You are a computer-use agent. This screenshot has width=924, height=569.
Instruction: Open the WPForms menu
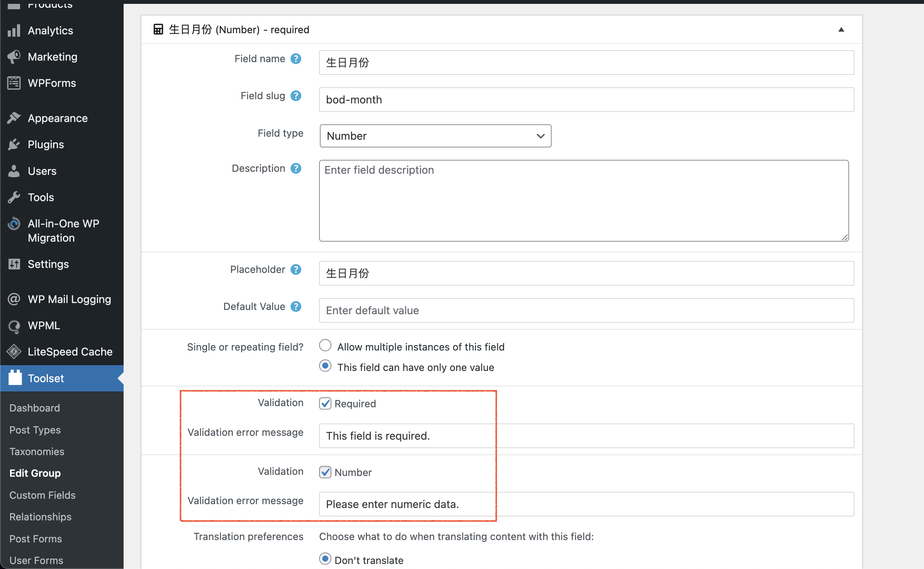[x=62, y=83]
